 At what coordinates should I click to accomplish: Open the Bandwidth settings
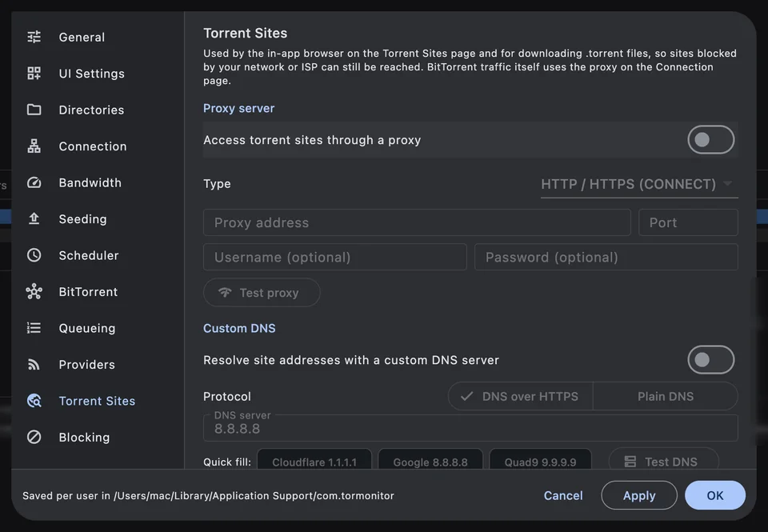click(x=98, y=182)
